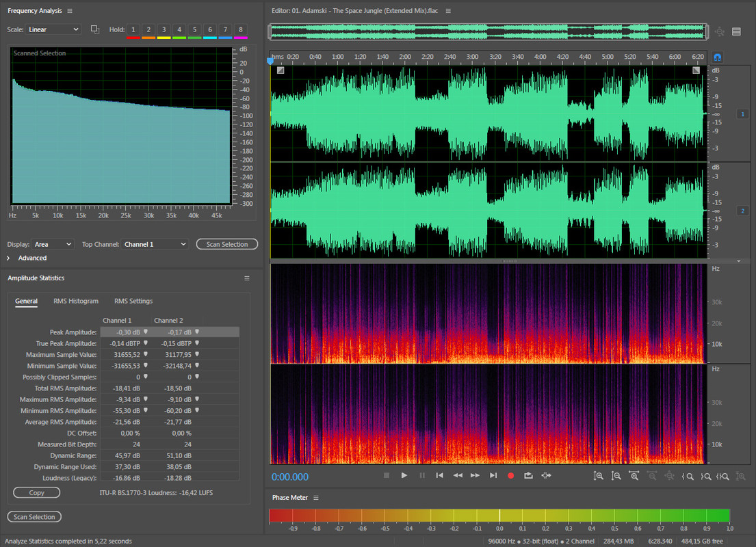Toggle Loop Playback icon

(x=528, y=475)
